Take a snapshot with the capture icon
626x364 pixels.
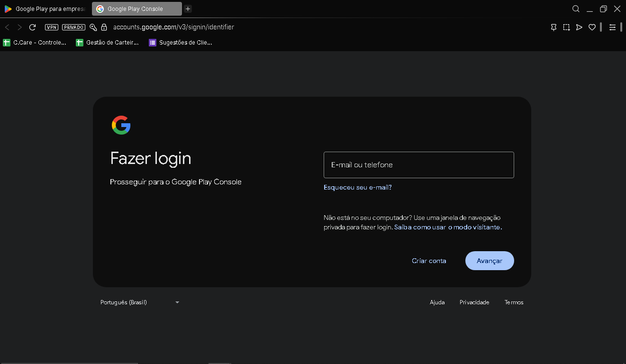pyautogui.click(x=566, y=27)
